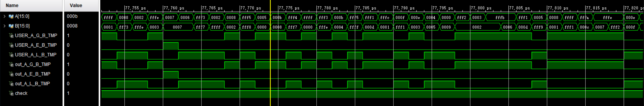
Task: Select the B[15:0] signal name
Action: tap(22, 26)
